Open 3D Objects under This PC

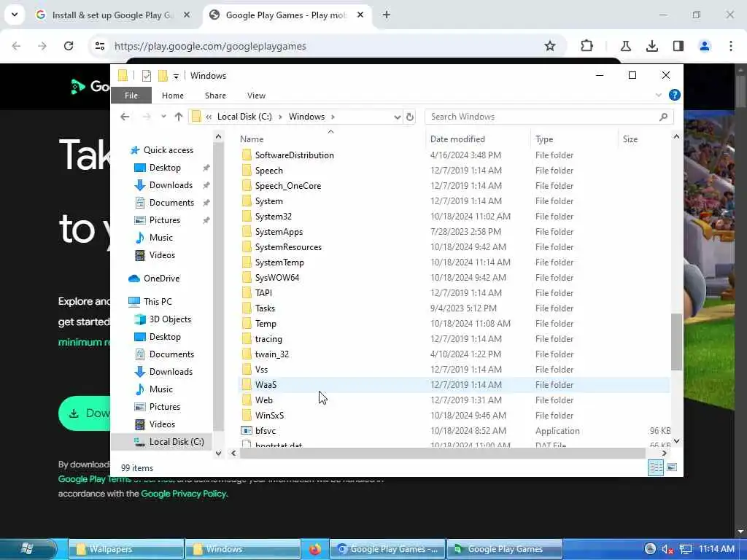click(x=169, y=319)
